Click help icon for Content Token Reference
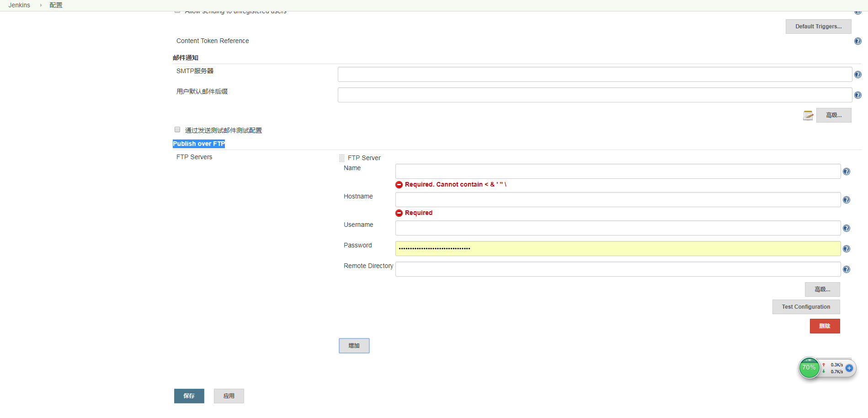The image size is (868, 418). 857,41
